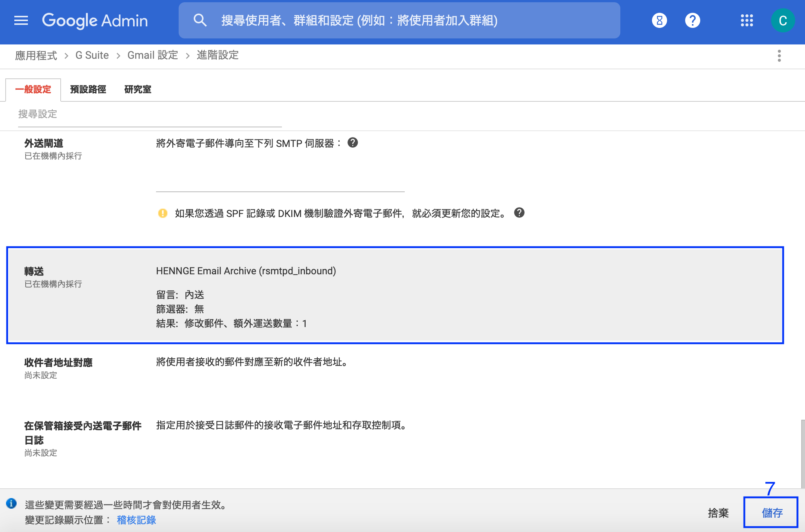Viewport: 805px width, 532px height.
Task: Click text 結果: 修改郵件、額外運送數量：1
Action: click(231, 324)
